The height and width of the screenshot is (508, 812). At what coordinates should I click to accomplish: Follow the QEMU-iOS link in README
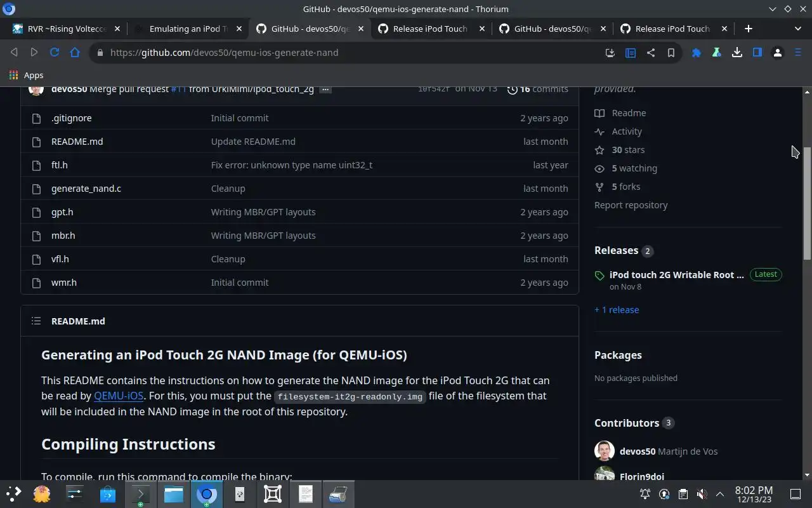pyautogui.click(x=119, y=396)
